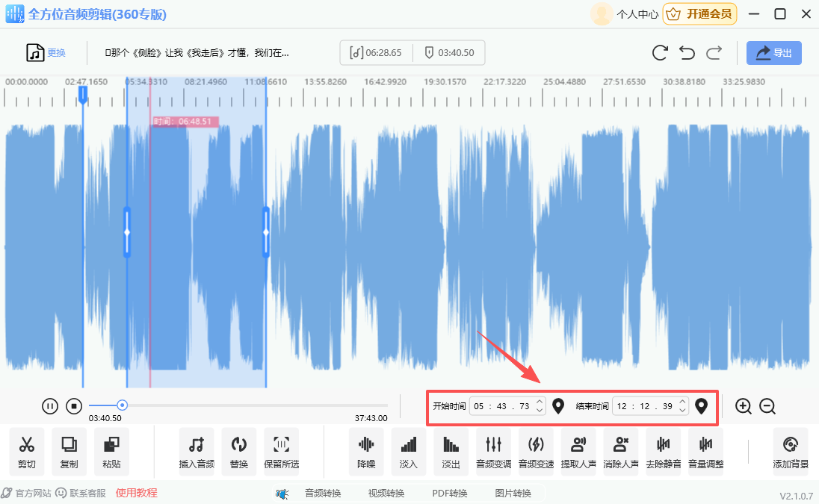Select the 降噪 noise reduction tool
The height and width of the screenshot is (504, 819).
tap(366, 451)
